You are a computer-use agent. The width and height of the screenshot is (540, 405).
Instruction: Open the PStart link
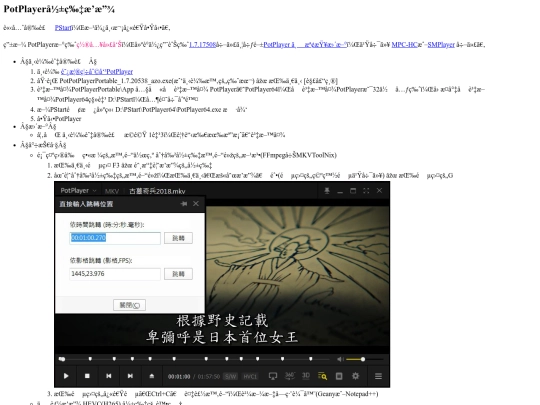tap(63, 28)
